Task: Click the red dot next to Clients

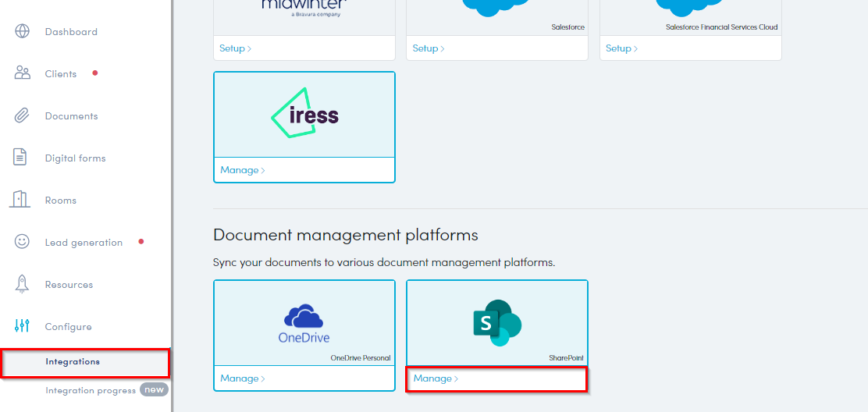Action: (95, 73)
